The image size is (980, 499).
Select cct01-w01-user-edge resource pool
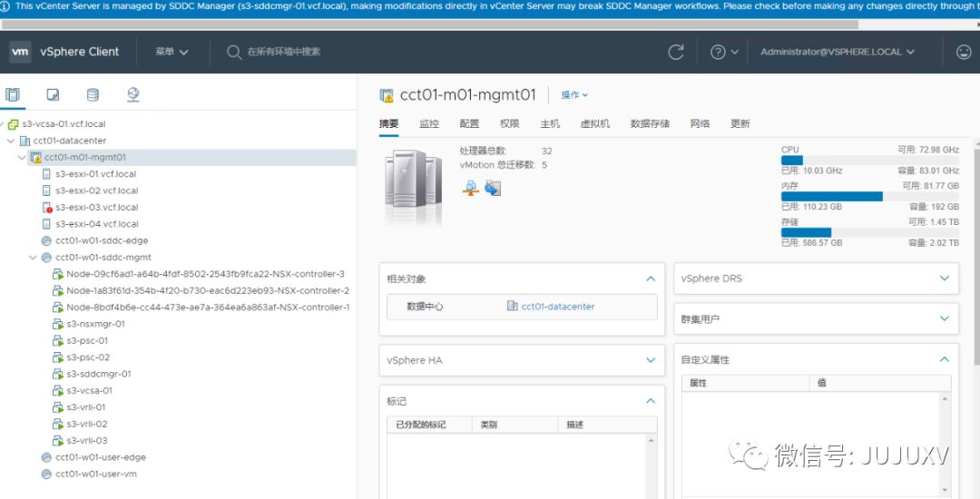tap(101, 457)
